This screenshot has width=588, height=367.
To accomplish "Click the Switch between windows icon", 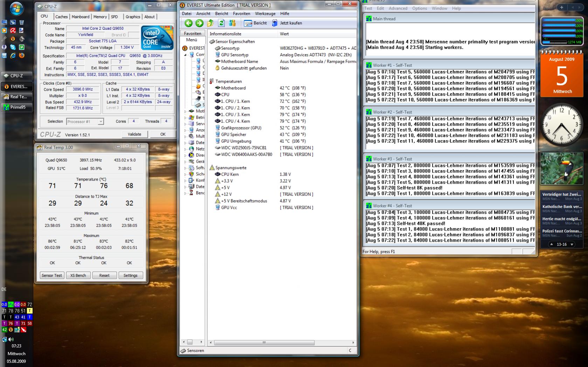I will 13,22.
